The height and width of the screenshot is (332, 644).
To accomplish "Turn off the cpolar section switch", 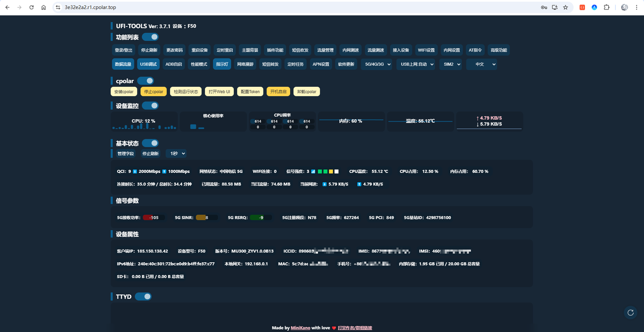I will 145,81.
